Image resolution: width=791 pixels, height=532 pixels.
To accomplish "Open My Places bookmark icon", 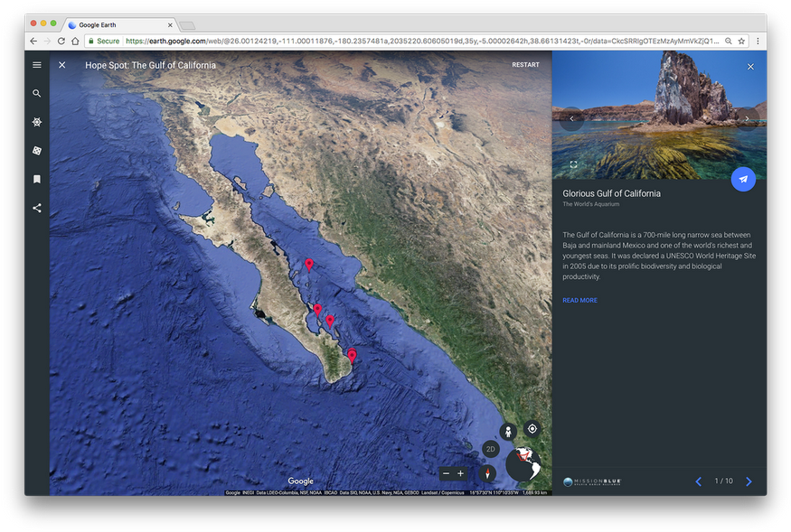I will click(37, 179).
